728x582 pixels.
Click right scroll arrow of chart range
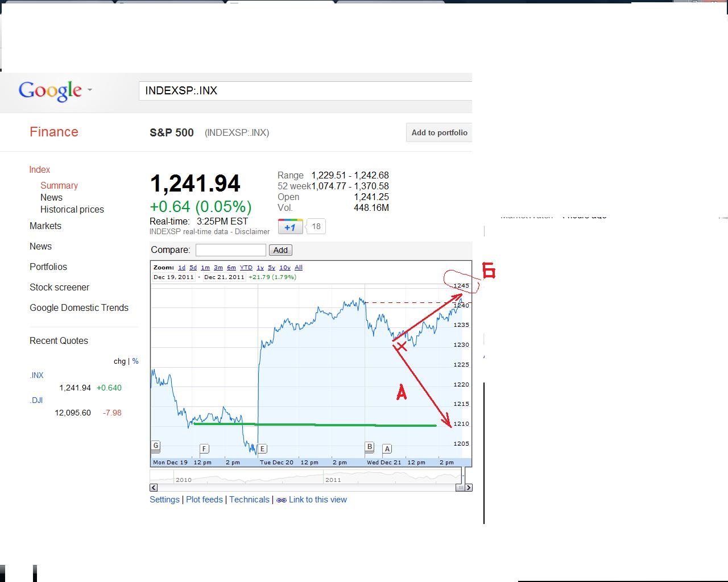coord(469,488)
